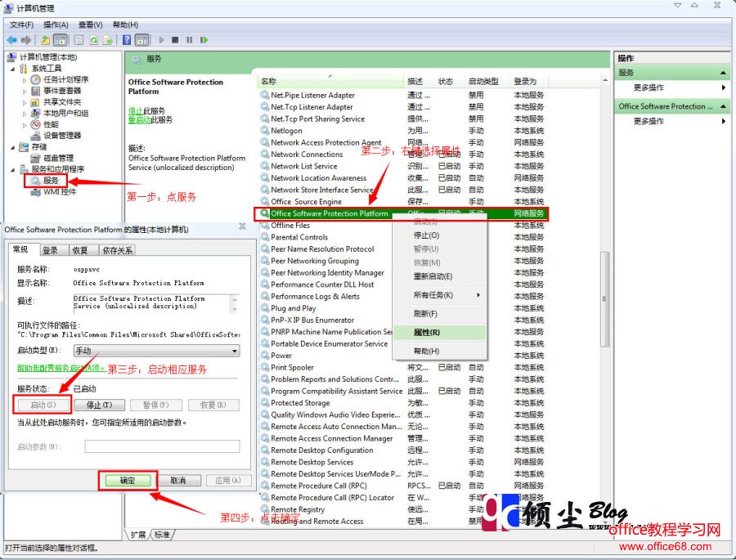
Task: Open 设备管理器 in the system tools tree
Action: tap(62, 134)
